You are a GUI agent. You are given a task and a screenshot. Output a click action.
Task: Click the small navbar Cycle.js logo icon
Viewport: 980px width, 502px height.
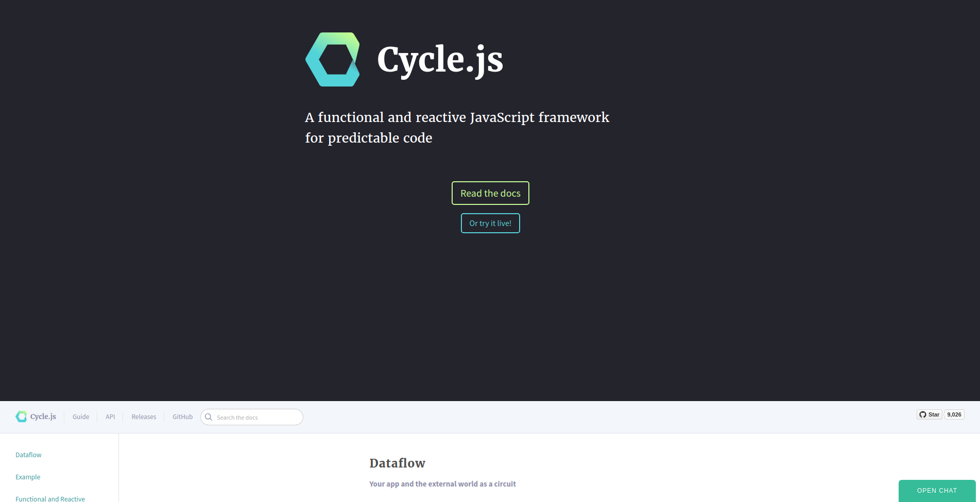21,417
